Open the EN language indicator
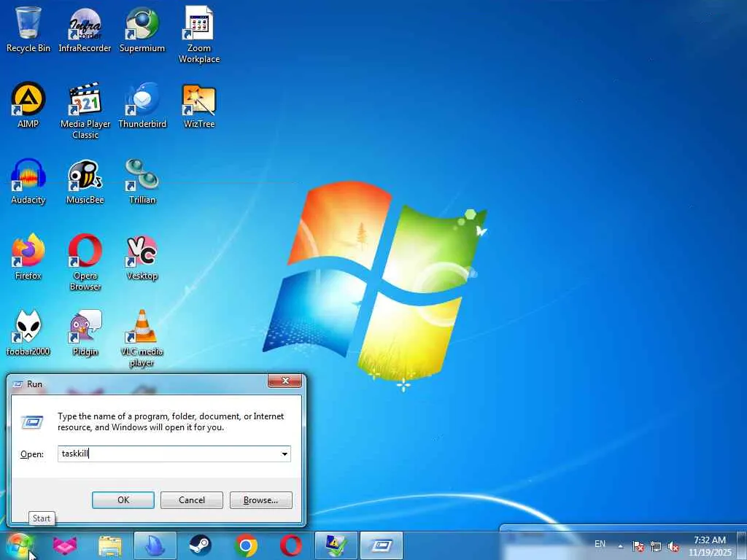 coord(600,544)
